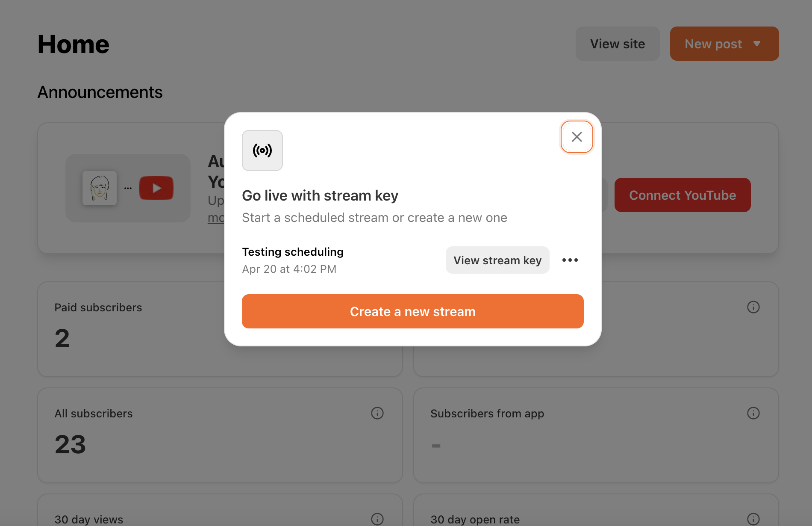Show info for Subscribers from app
This screenshot has width=812, height=526.
tap(753, 413)
